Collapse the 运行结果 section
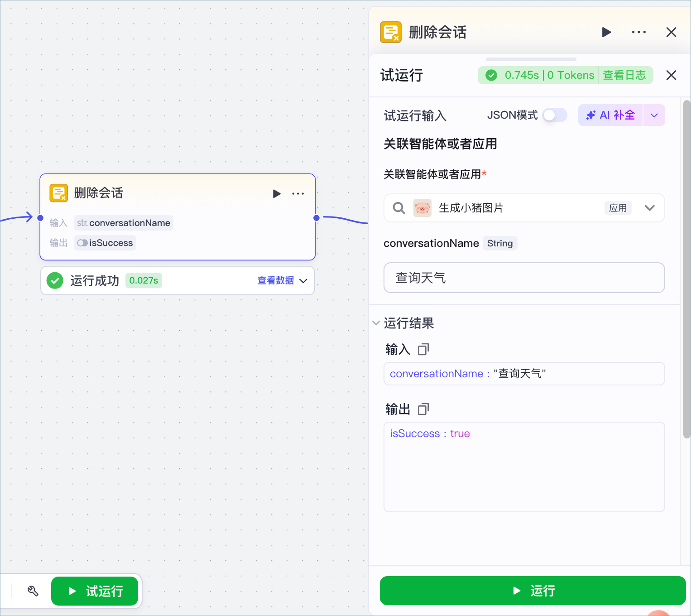The height and width of the screenshot is (616, 691). 376,323
